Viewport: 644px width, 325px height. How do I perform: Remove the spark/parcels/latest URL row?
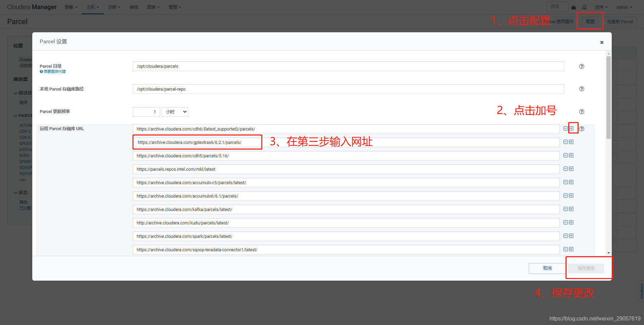click(x=566, y=236)
